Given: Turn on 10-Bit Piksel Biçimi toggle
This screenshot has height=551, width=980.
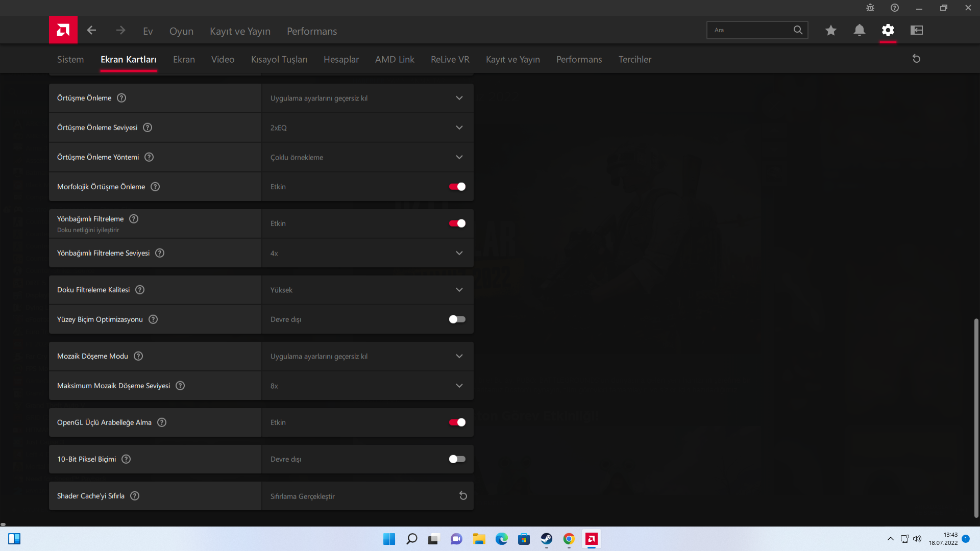Looking at the screenshot, I should 457,459.
